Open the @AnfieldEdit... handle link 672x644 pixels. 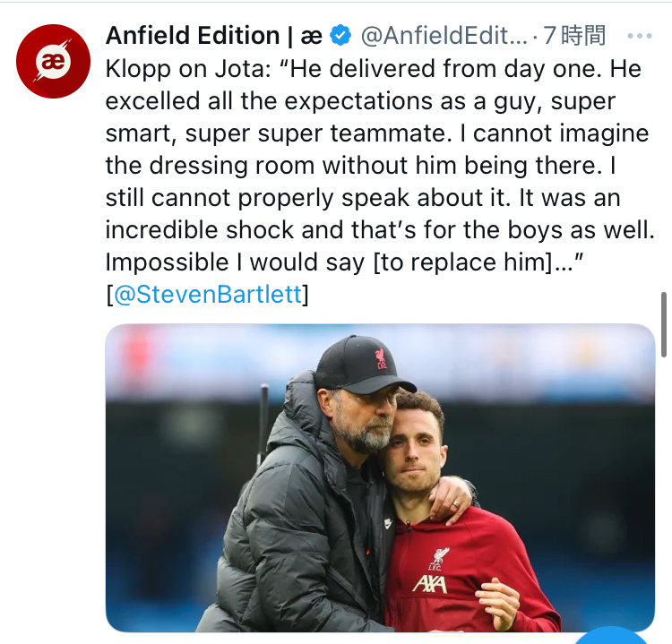444,36
